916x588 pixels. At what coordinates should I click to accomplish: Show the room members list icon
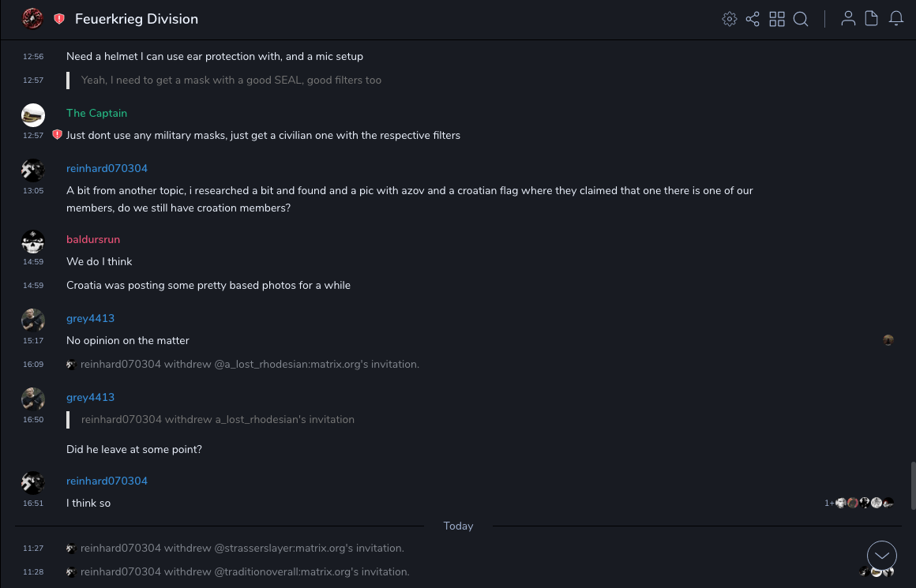point(848,19)
